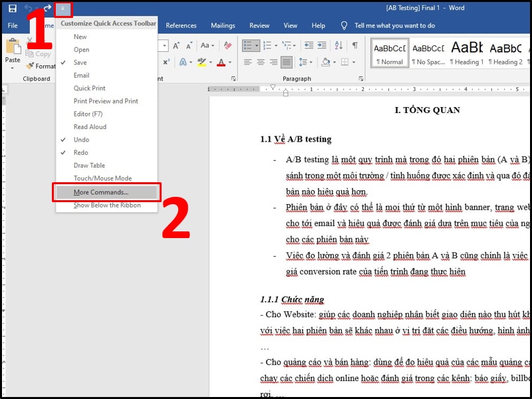Click the Line and Paragraph Spacing icon
Viewport: 532px width, 399px height.
point(303,62)
